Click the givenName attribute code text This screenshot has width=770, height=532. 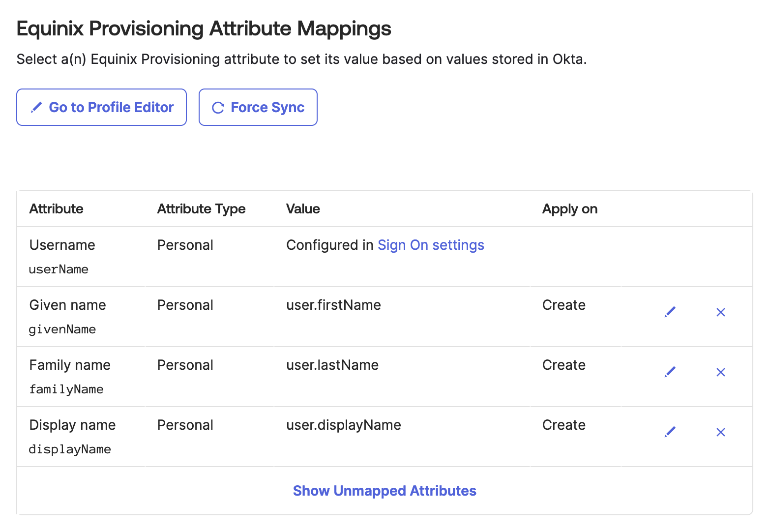(x=62, y=329)
